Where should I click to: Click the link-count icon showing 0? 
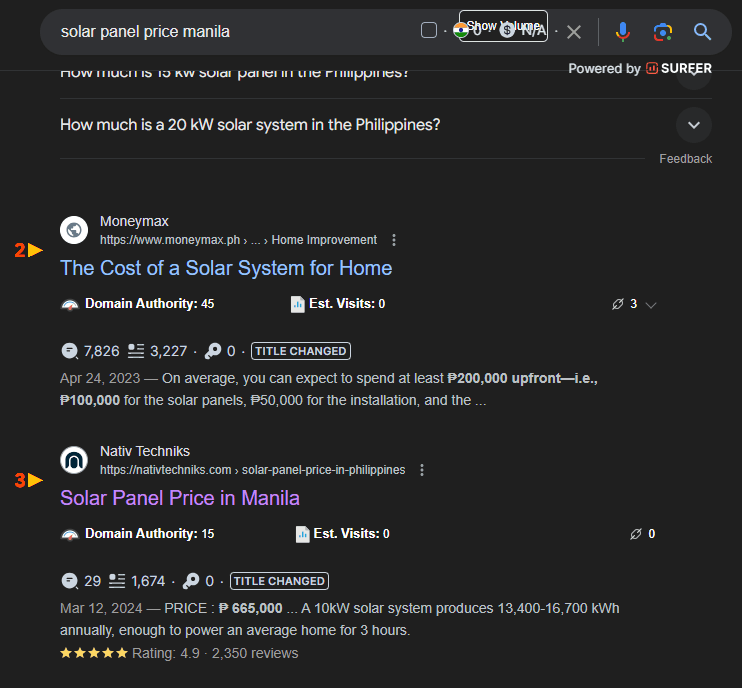(x=636, y=534)
